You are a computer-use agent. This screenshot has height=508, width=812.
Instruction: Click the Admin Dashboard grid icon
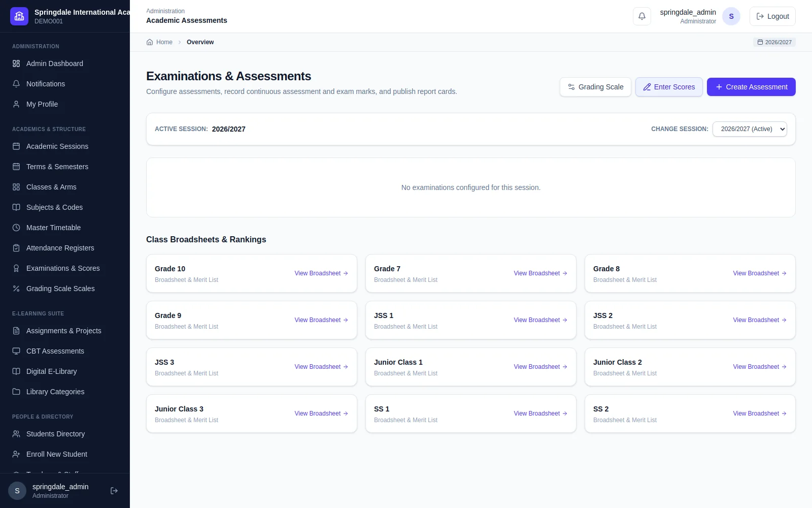16,63
